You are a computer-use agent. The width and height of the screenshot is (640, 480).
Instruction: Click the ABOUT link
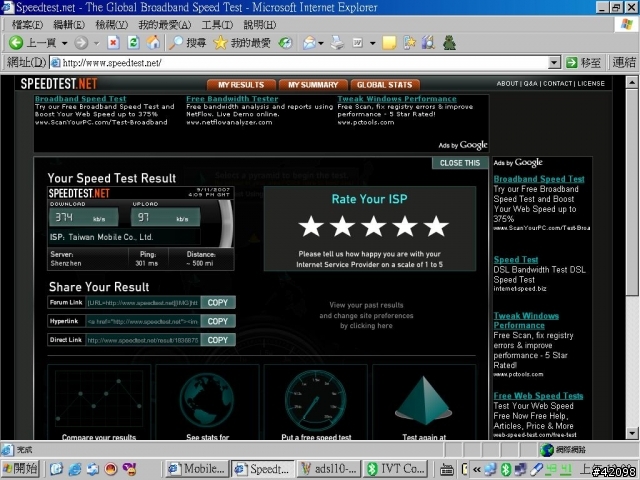[507, 83]
